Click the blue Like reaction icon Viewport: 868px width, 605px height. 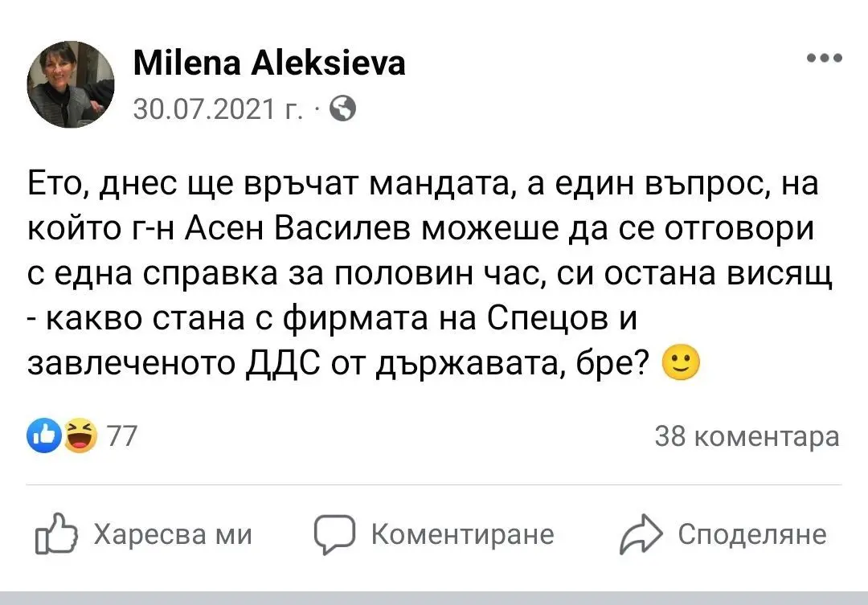point(46,436)
